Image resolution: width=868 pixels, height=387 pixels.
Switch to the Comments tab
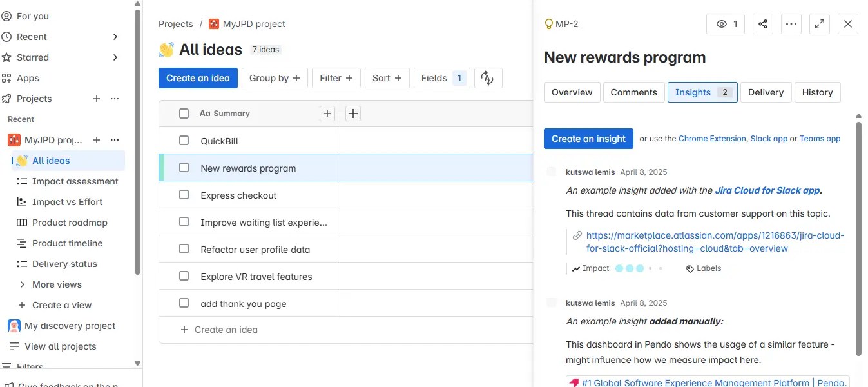tap(633, 92)
